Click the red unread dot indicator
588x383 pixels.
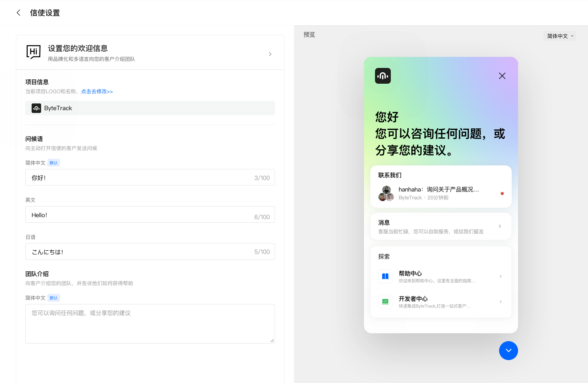502,193
